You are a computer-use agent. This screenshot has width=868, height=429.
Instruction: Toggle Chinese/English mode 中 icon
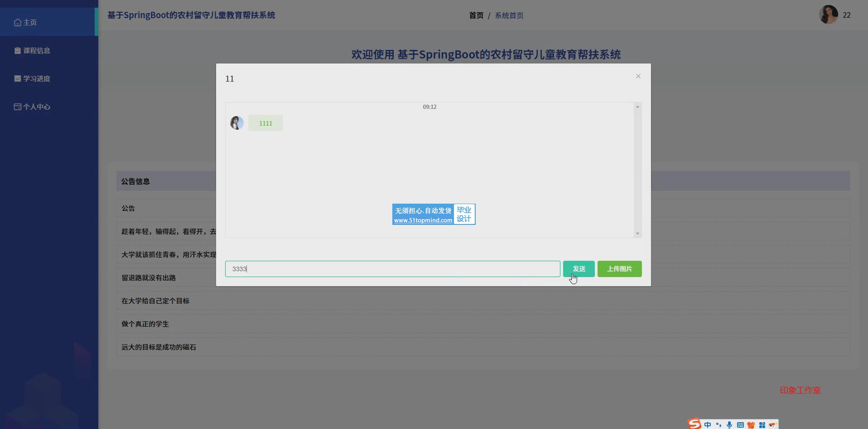tap(708, 425)
